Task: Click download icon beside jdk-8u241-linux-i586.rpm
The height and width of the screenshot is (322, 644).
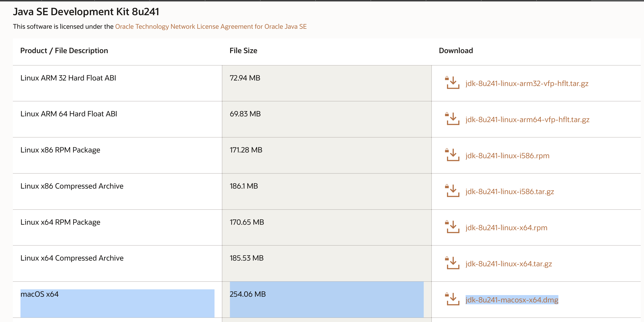Action: (453, 155)
